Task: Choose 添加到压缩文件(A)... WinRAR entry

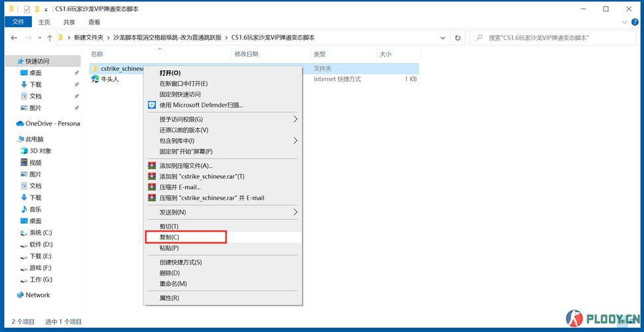Action: [223, 166]
